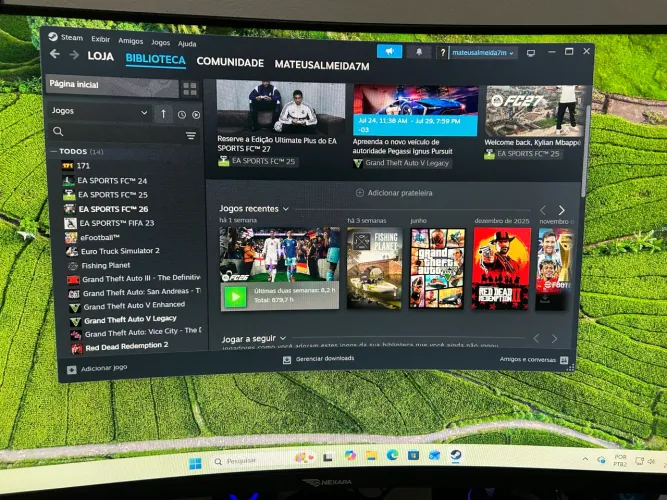Advance the Jogar a seguir shelf
The height and width of the screenshot is (500, 667).
[554, 339]
